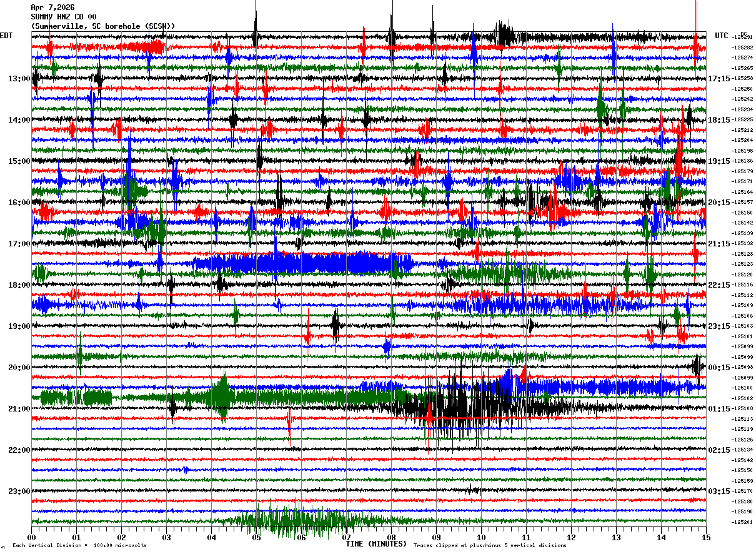Click the 16:00 EDT time label
This screenshot has height=554, width=756.
[19, 203]
